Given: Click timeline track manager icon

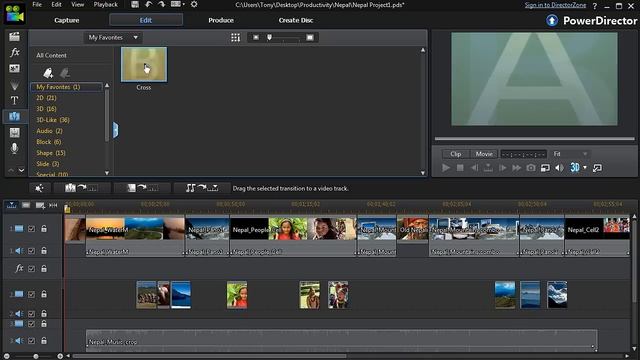Looking at the screenshot, I should [40, 205].
